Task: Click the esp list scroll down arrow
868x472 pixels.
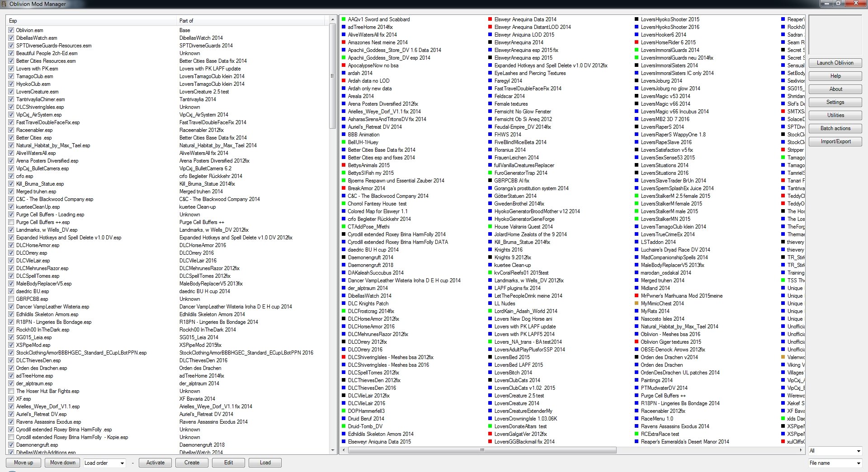Action: point(333,450)
